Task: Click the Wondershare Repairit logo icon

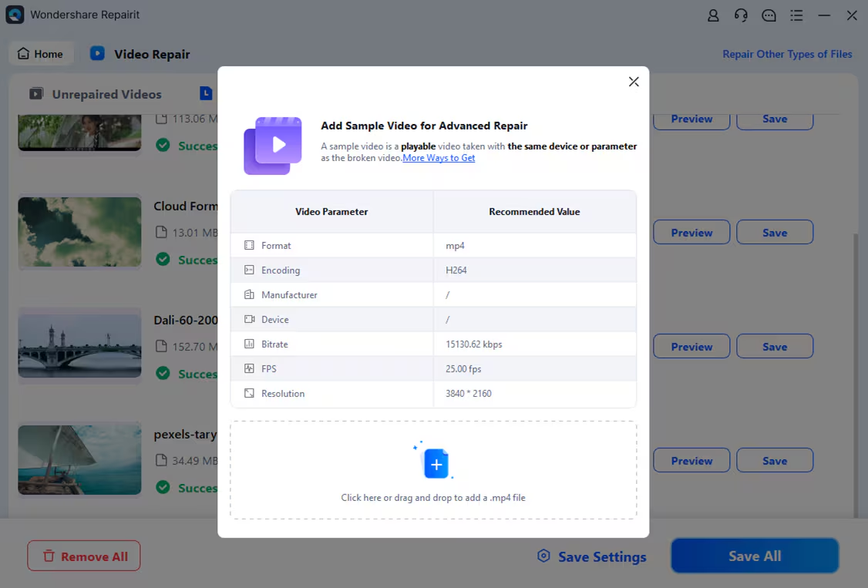Action: pos(15,15)
